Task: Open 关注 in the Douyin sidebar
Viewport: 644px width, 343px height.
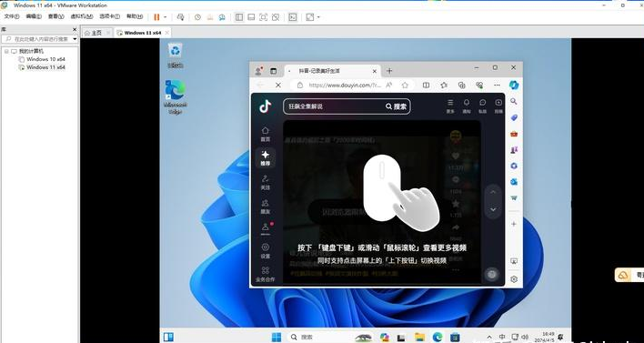Action: (x=266, y=182)
